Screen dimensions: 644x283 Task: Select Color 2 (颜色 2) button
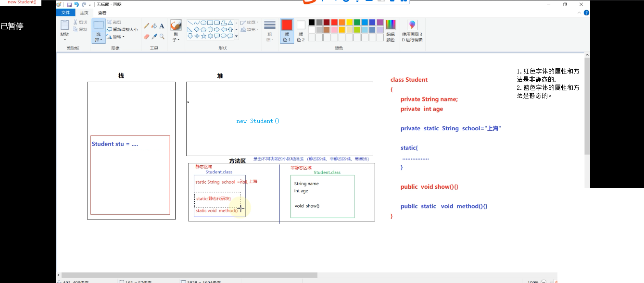301,31
